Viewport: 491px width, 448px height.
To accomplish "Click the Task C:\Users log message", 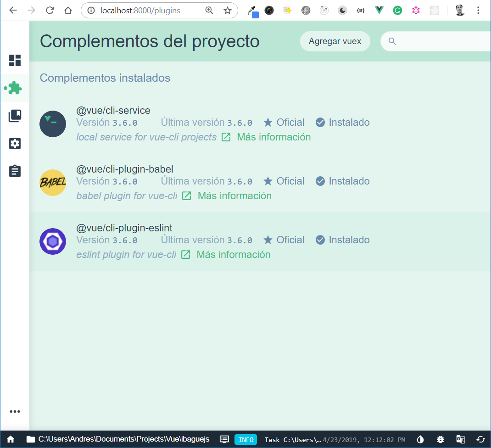I will [x=292, y=440].
